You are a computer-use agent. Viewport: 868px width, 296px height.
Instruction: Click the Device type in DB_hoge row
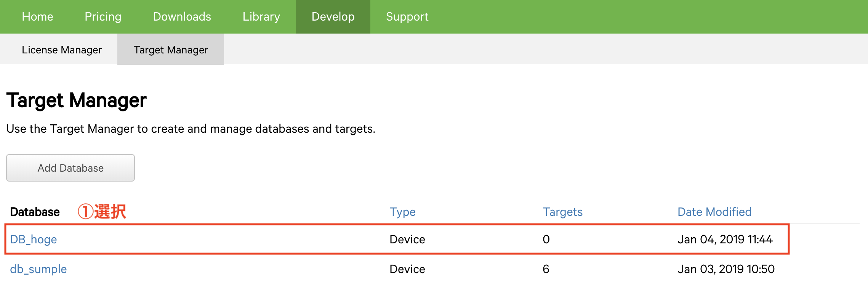tap(407, 239)
